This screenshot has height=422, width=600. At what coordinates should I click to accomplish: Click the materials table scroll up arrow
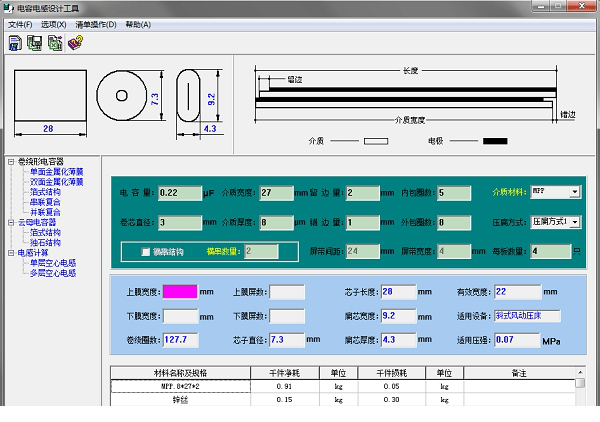click(580, 373)
